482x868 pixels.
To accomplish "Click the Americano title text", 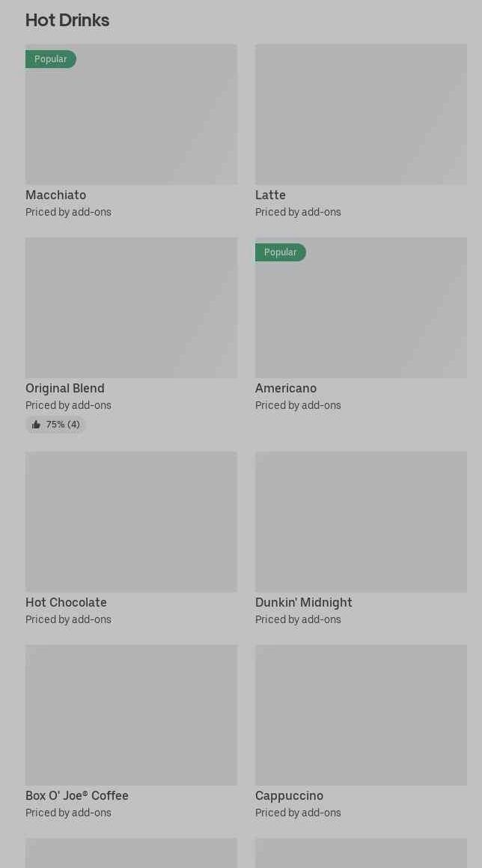I will (286, 389).
